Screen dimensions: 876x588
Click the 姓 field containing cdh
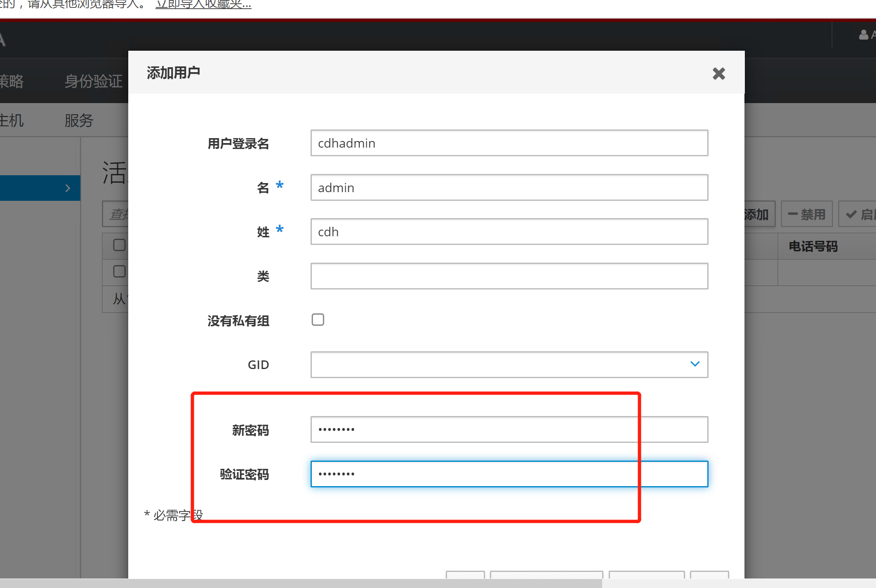[x=509, y=232]
